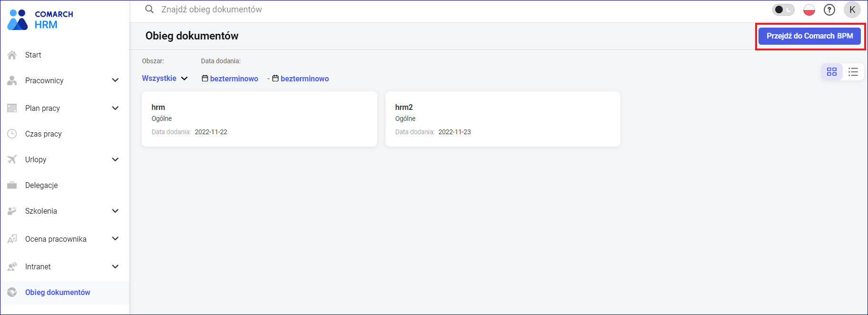Click the Comarch HRM logo
Viewport: 868px width, 315px height.
(40, 20)
